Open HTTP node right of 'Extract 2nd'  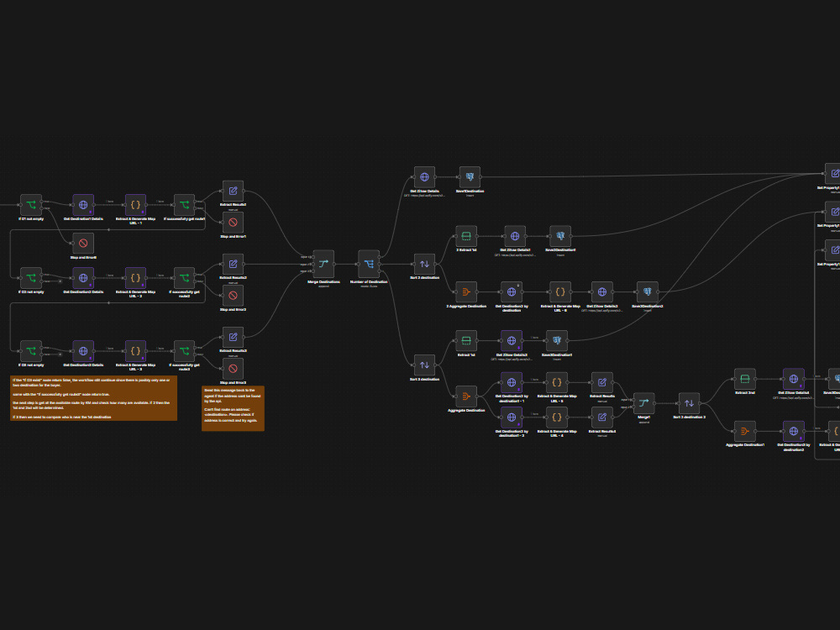pyautogui.click(x=794, y=379)
